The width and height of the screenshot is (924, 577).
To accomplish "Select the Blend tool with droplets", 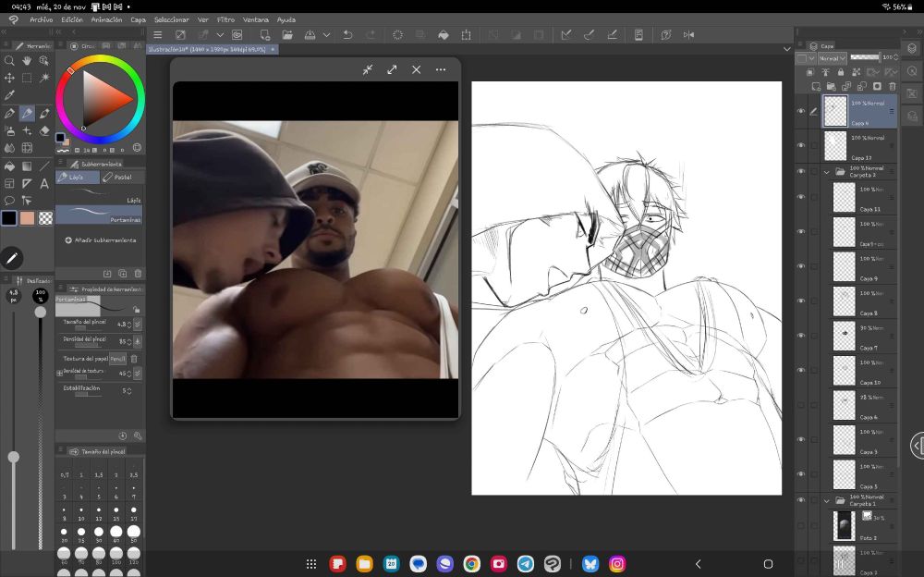I will click(x=9, y=148).
